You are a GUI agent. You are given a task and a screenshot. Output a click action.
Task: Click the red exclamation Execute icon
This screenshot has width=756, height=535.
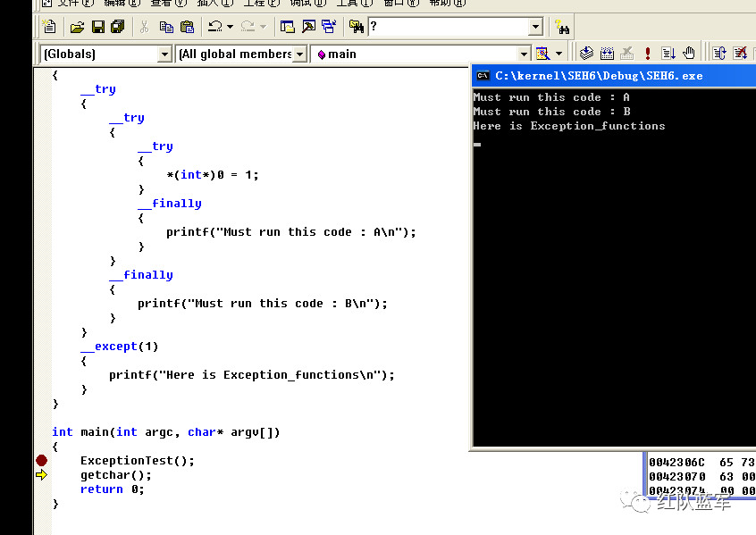click(648, 53)
